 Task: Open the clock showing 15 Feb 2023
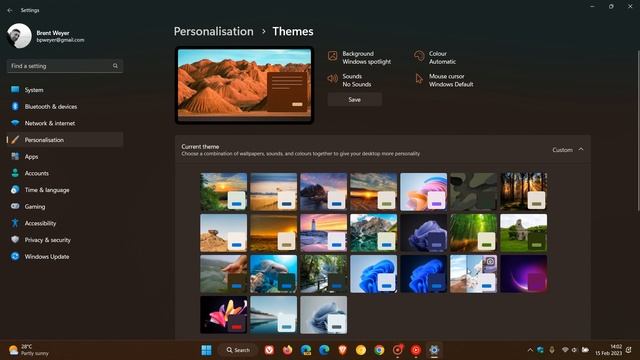(608, 350)
